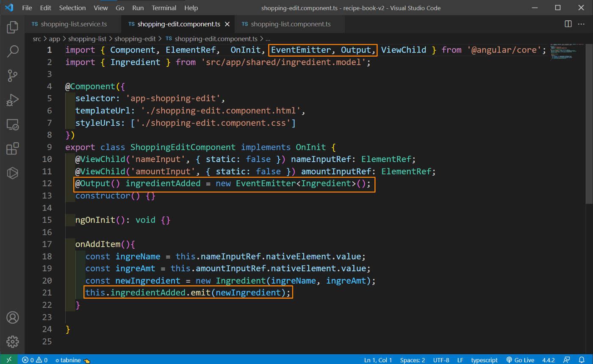Open the Accounts menu

(12, 317)
